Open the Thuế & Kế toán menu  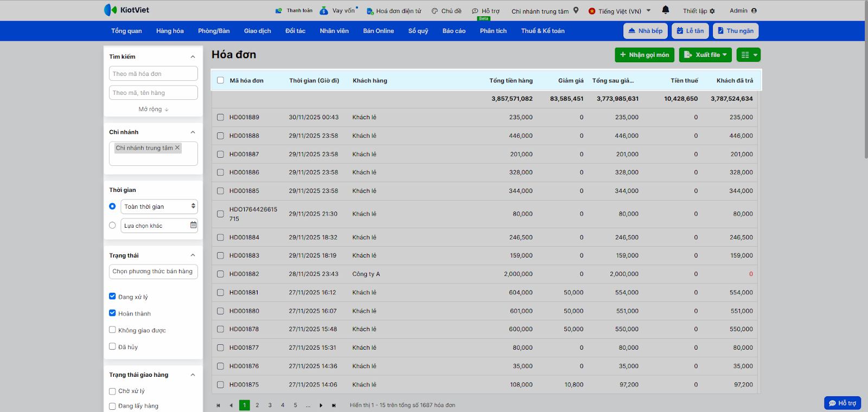click(543, 31)
